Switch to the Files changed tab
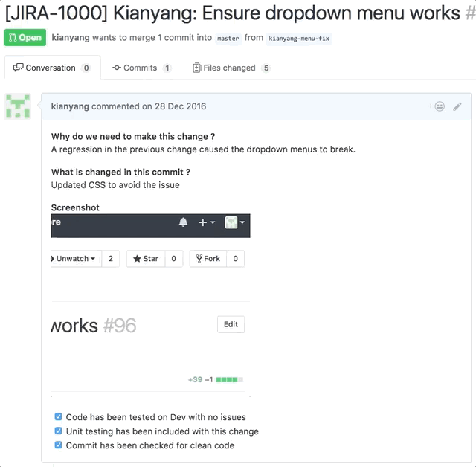The width and height of the screenshot is (476, 467). [231, 68]
